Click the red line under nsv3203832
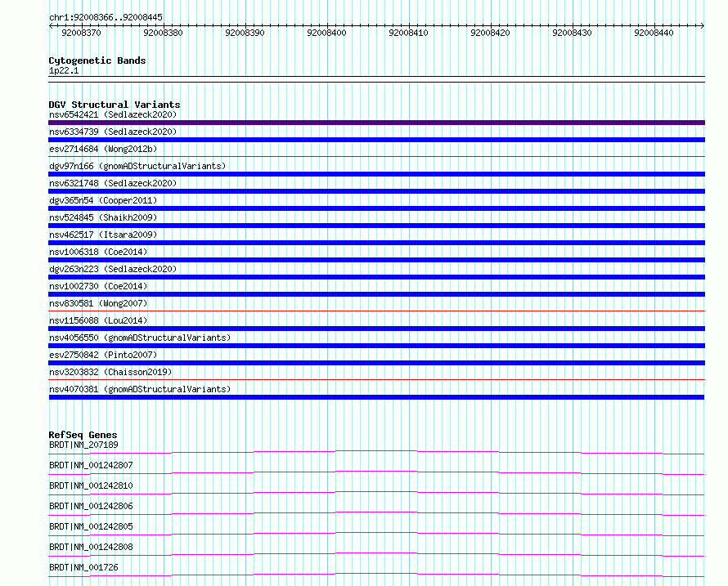728x586 pixels. [376, 380]
